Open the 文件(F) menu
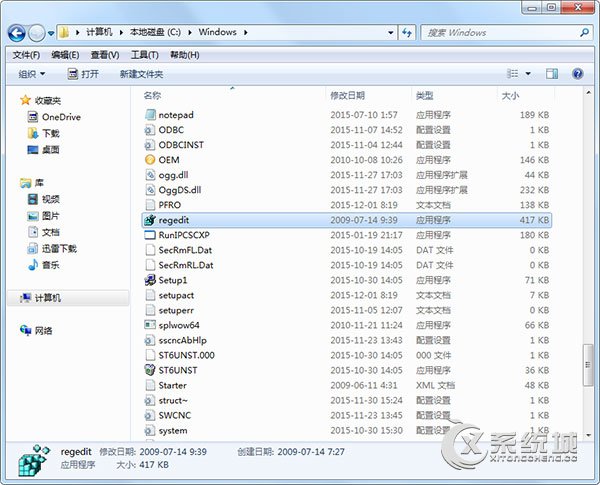600x485 pixels. pyautogui.click(x=26, y=55)
